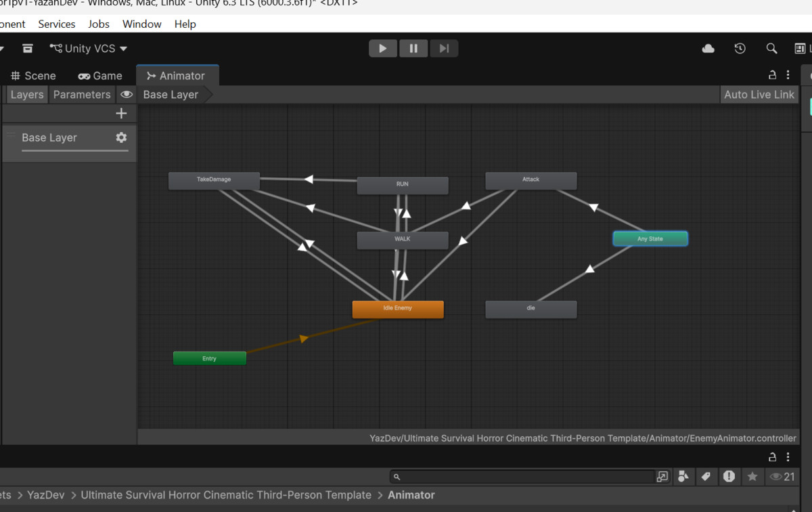Select the orange Entry to Idle Enemy transition arrow

pos(304,338)
